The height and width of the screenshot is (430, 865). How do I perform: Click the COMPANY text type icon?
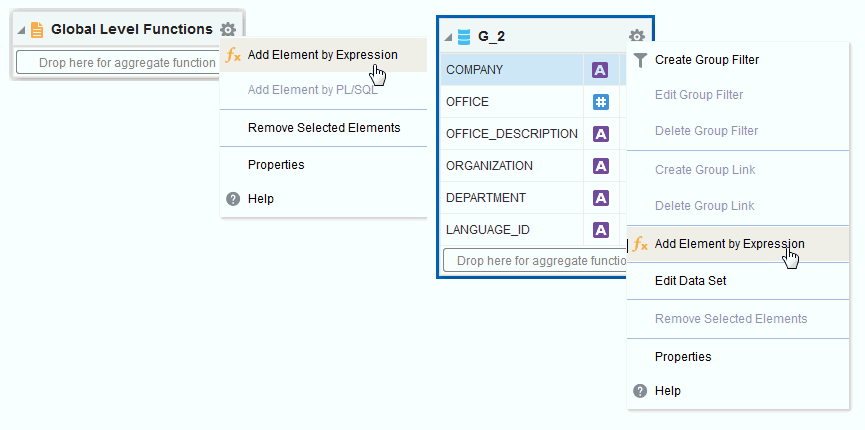tap(600, 70)
